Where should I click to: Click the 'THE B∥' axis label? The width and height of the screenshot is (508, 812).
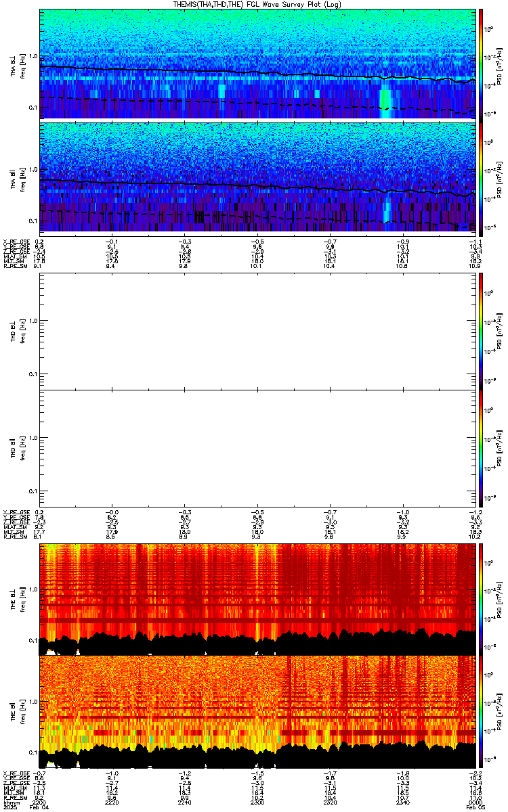coord(14,711)
